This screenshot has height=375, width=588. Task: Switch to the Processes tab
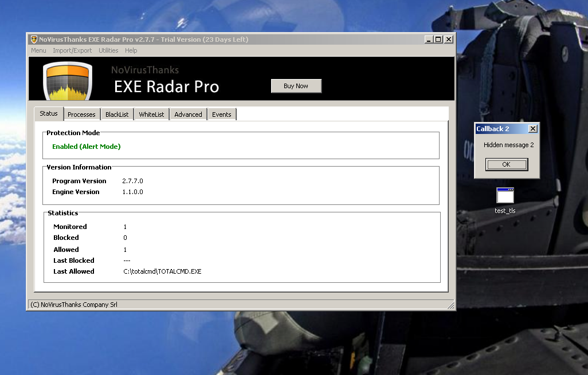[x=81, y=115]
